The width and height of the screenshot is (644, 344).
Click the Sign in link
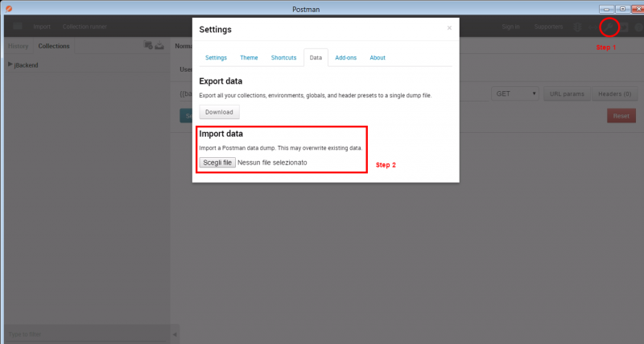tap(510, 27)
